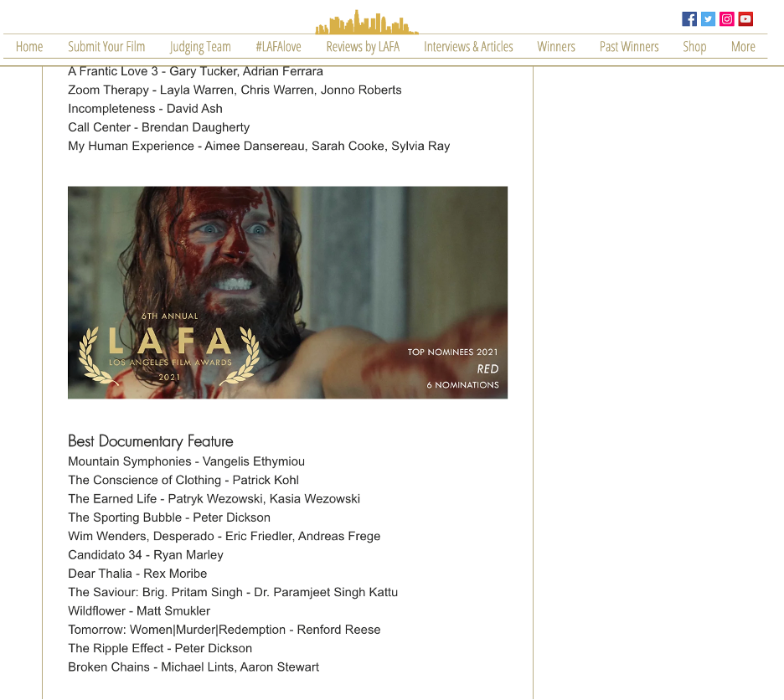Click the Best Documentary Feature heading
This screenshot has height=700, width=784.
pyautogui.click(x=151, y=441)
